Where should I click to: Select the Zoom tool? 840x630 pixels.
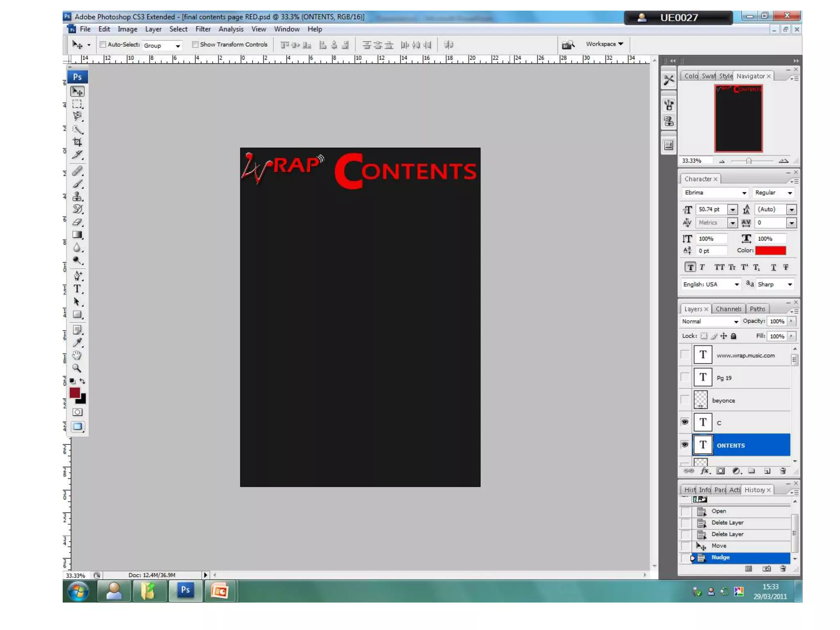(78, 368)
